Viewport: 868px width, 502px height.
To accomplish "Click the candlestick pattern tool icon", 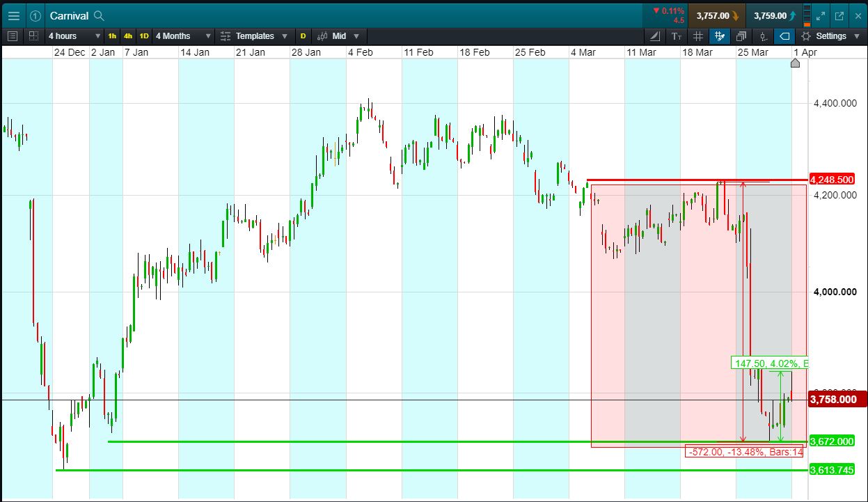I will 764,36.
